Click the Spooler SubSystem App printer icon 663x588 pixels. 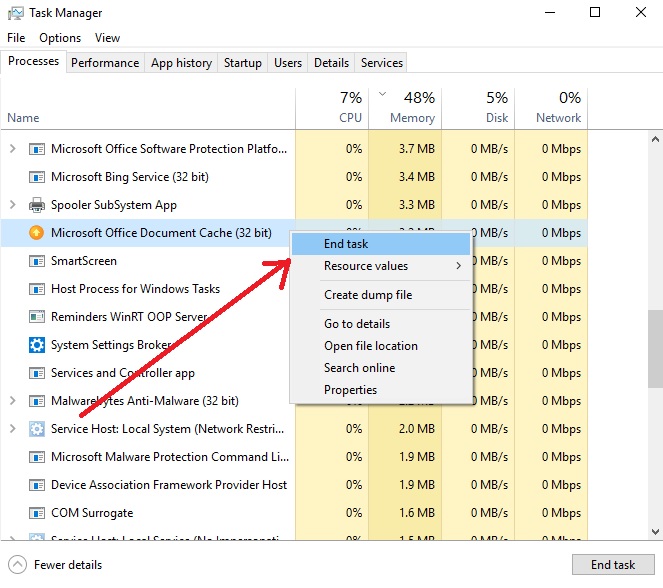37,205
